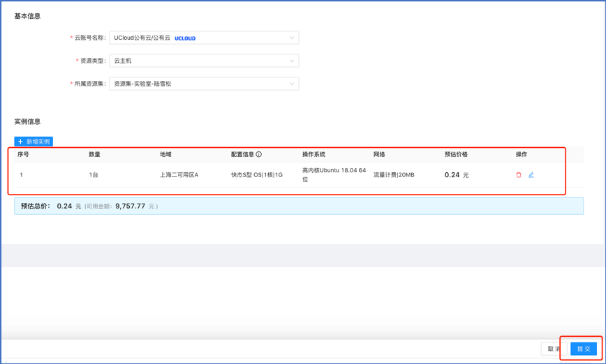Open the resource type dropdown
This screenshot has height=364, width=606.
coord(204,61)
